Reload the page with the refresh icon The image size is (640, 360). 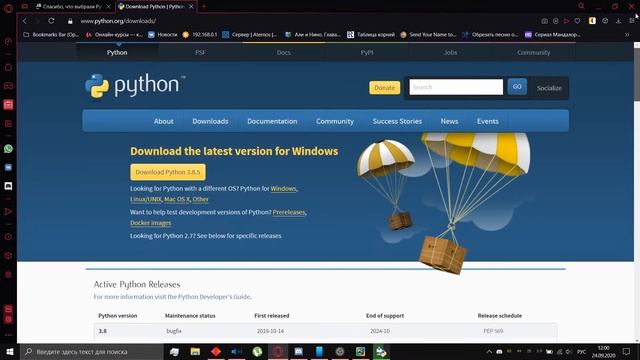[51, 21]
